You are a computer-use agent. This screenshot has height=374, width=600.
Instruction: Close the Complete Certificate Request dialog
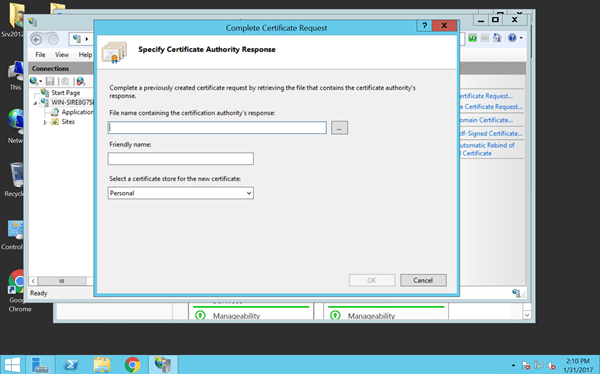click(x=444, y=26)
